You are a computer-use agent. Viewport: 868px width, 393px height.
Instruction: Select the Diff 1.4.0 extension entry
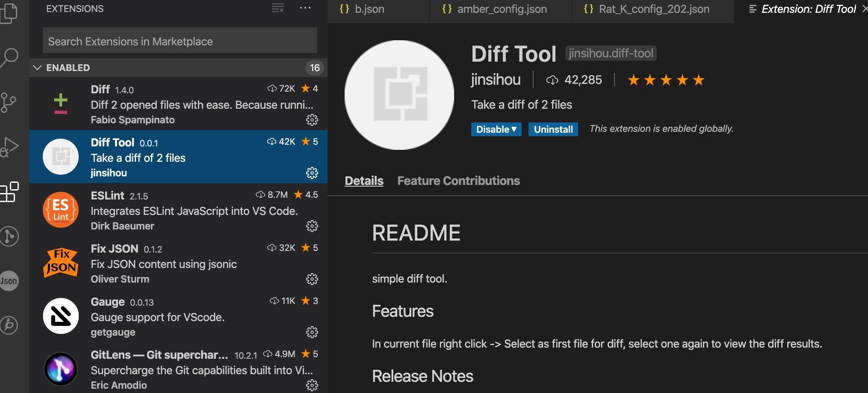click(x=178, y=104)
